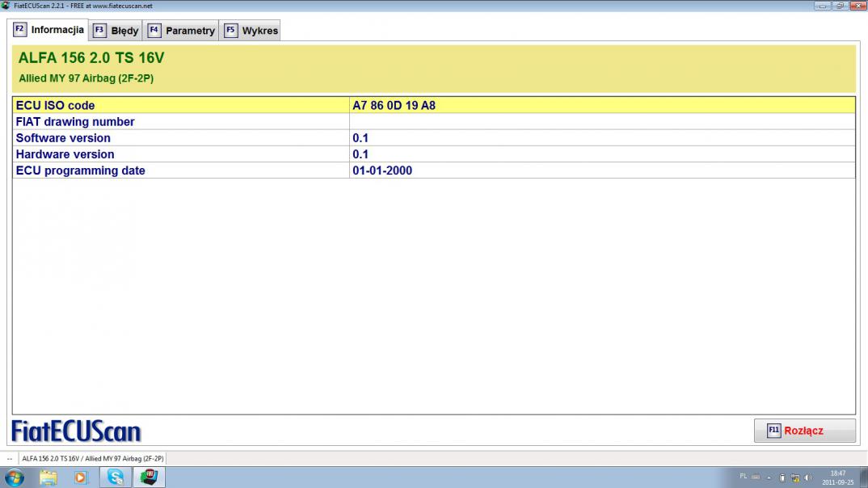Open the Wykres tab
This screenshot has width=868, height=488.
(251, 31)
